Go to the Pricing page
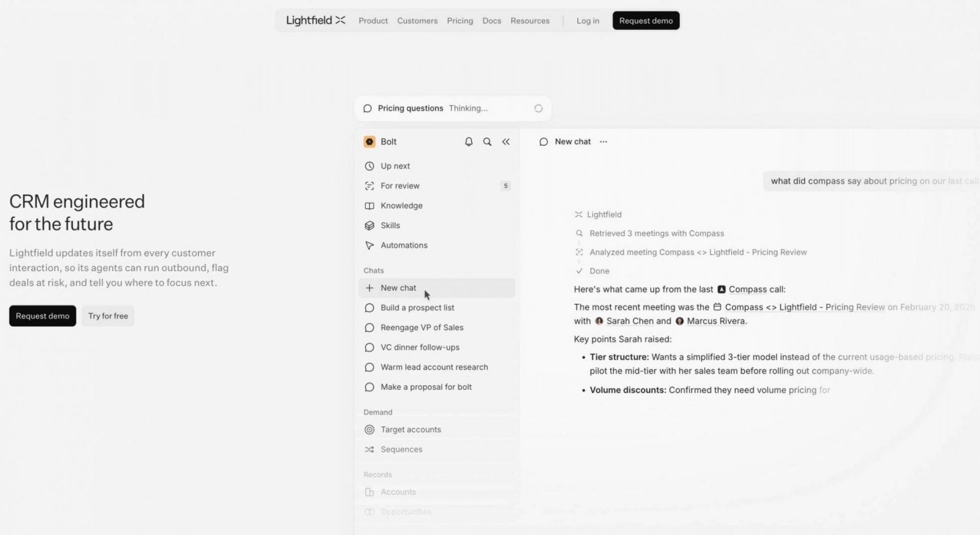980x535 pixels. [x=460, y=21]
